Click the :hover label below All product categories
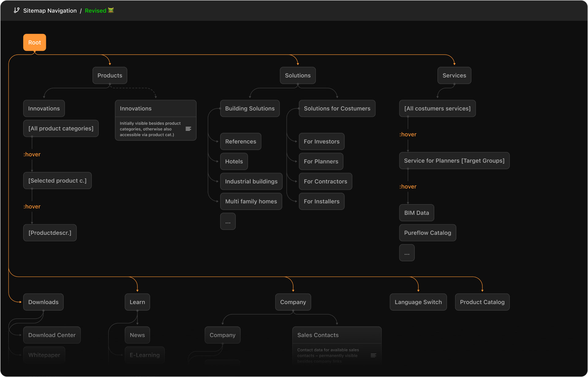Viewport: 588px width, 377px height. tap(32, 155)
